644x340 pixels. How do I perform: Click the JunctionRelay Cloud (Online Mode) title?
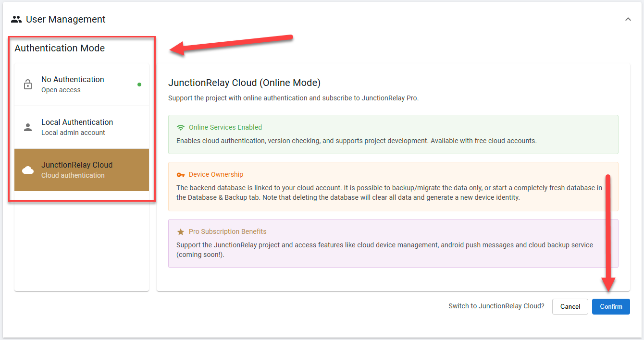244,83
